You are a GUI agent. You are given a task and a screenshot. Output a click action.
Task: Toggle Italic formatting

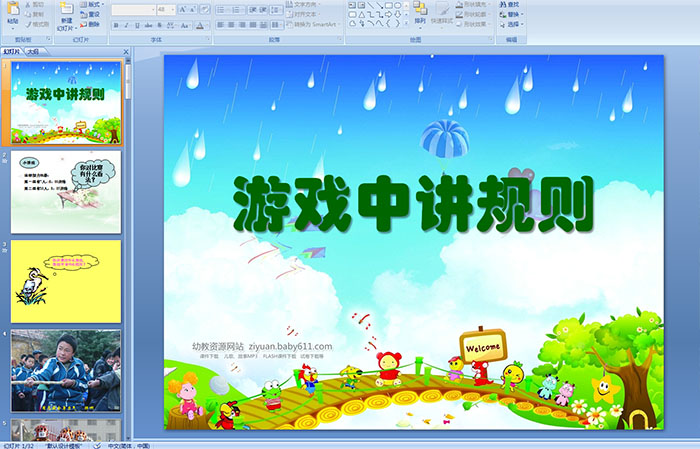tap(126, 25)
